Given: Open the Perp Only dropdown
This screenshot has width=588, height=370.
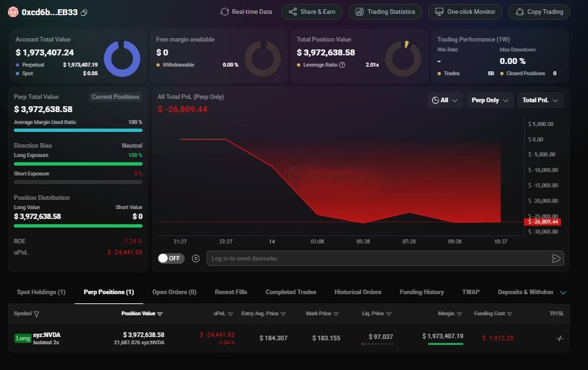Looking at the screenshot, I should point(490,100).
